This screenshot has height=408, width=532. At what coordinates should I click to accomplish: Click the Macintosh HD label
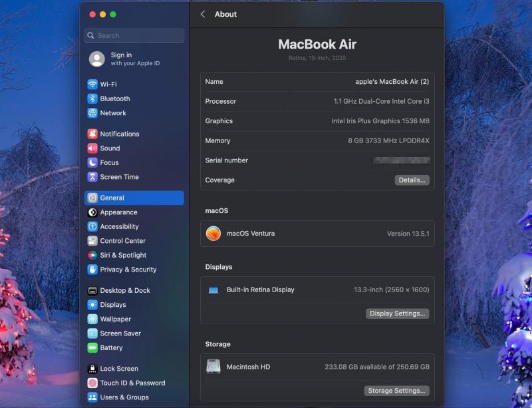248,367
